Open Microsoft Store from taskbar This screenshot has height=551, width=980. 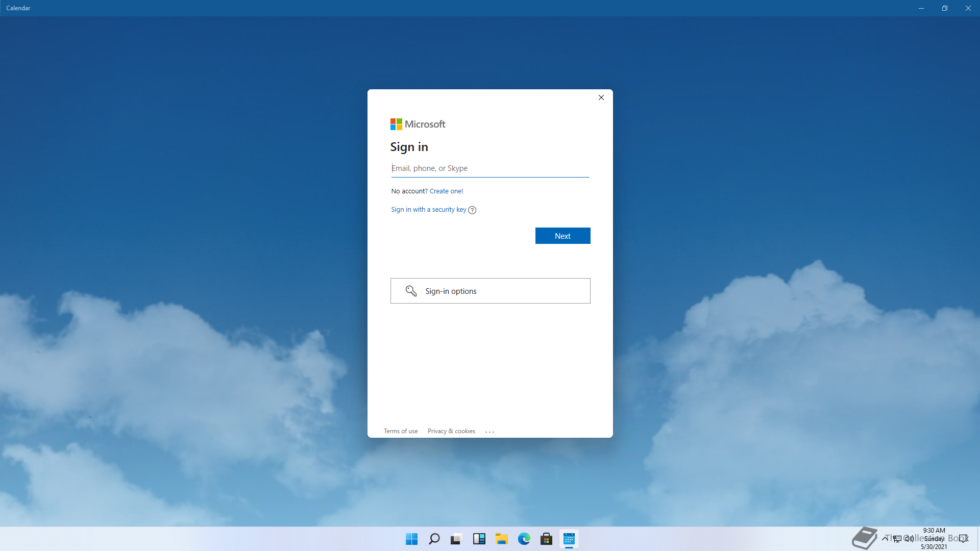[546, 539]
